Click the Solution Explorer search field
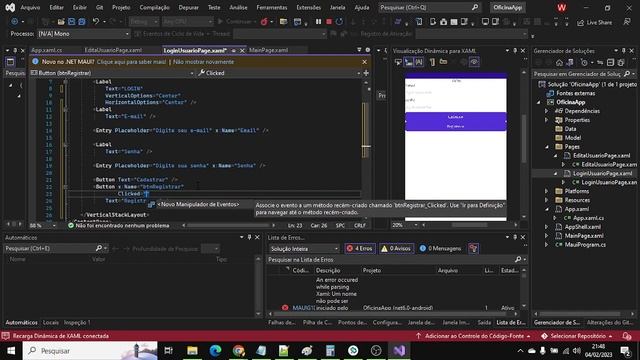This screenshot has height=360, width=640. 583,74
